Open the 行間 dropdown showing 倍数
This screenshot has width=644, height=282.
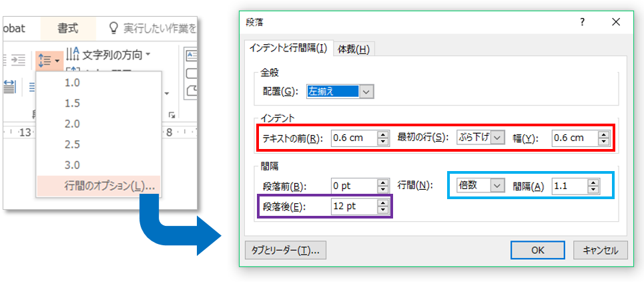pos(498,186)
